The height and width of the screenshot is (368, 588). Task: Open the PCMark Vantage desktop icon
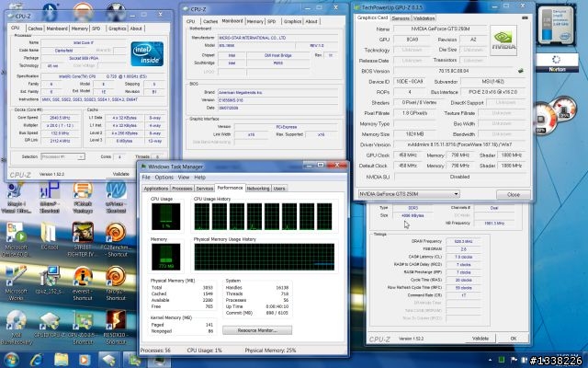click(x=83, y=198)
